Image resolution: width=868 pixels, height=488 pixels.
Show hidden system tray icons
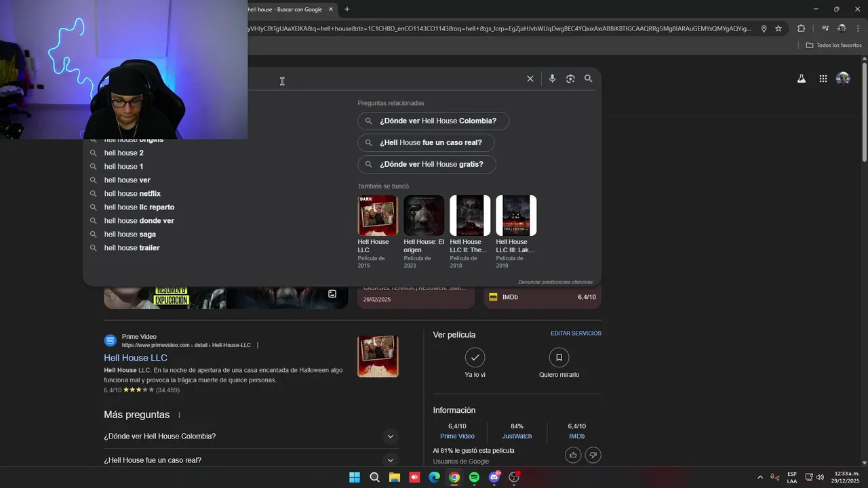coord(760,477)
